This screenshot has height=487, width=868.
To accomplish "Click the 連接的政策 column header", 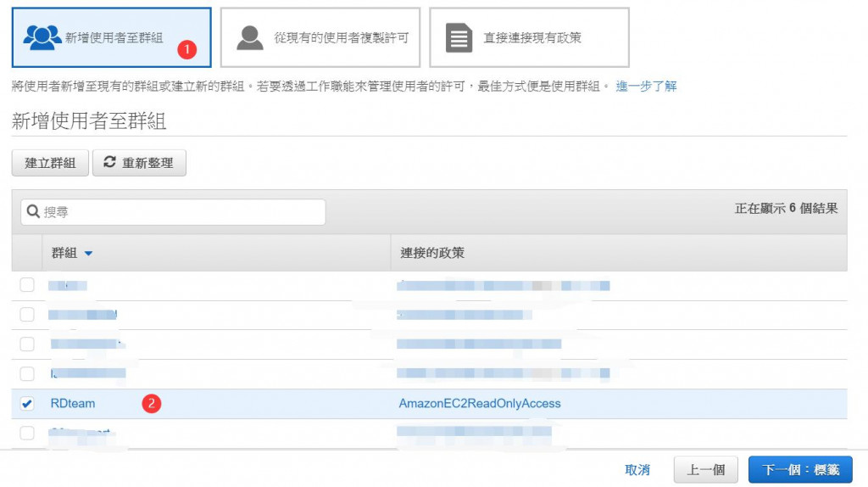I will [432, 253].
